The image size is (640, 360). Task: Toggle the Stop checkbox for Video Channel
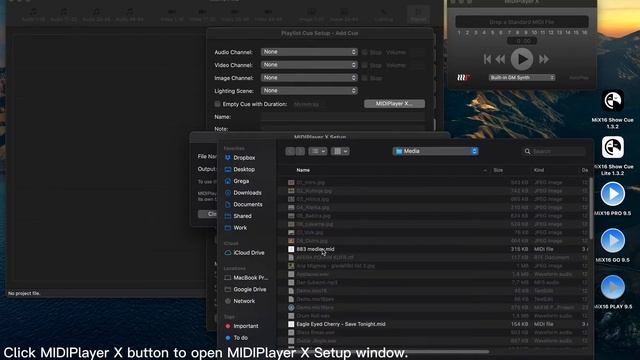tap(365, 65)
